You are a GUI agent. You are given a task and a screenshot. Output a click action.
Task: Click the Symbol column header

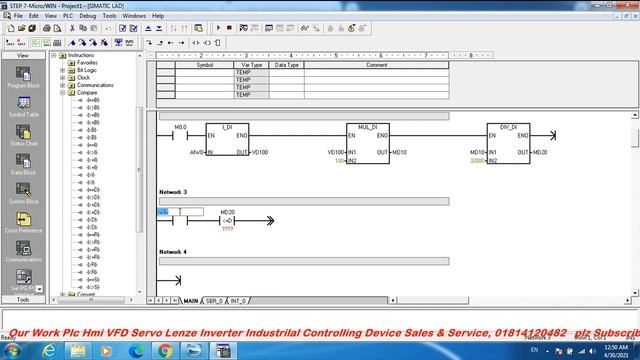(x=204, y=65)
